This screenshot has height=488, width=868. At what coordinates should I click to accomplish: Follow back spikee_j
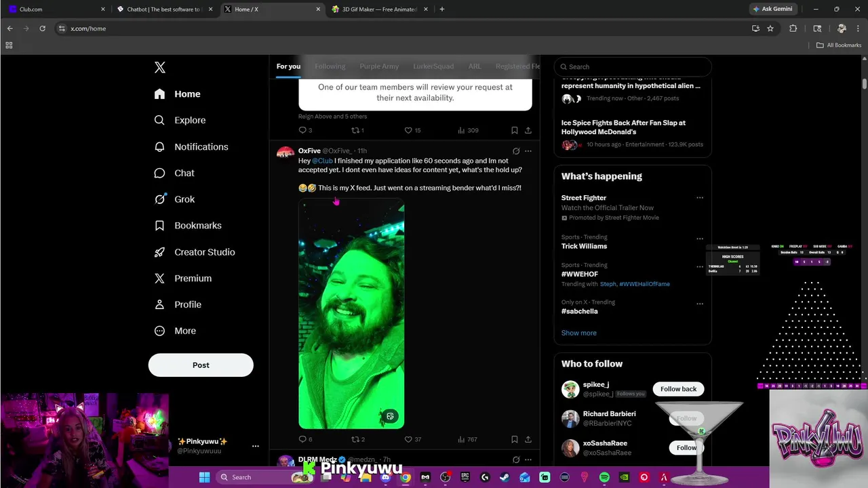coord(679,389)
